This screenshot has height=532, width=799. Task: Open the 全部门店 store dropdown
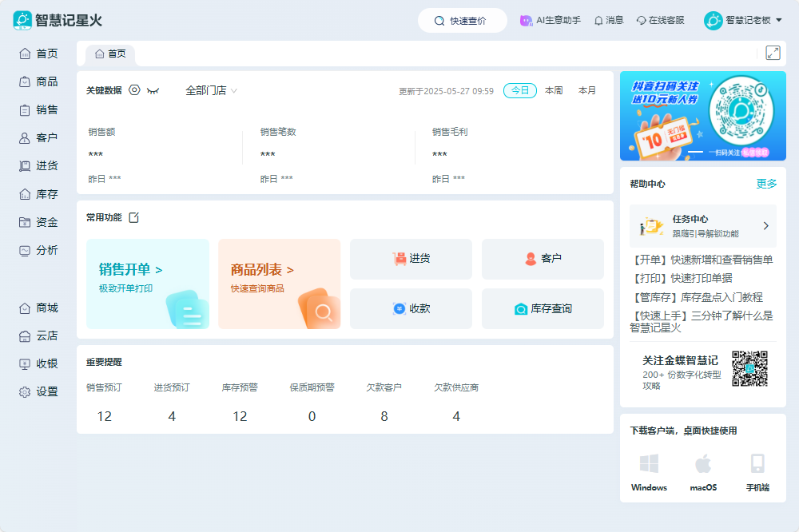tap(211, 91)
